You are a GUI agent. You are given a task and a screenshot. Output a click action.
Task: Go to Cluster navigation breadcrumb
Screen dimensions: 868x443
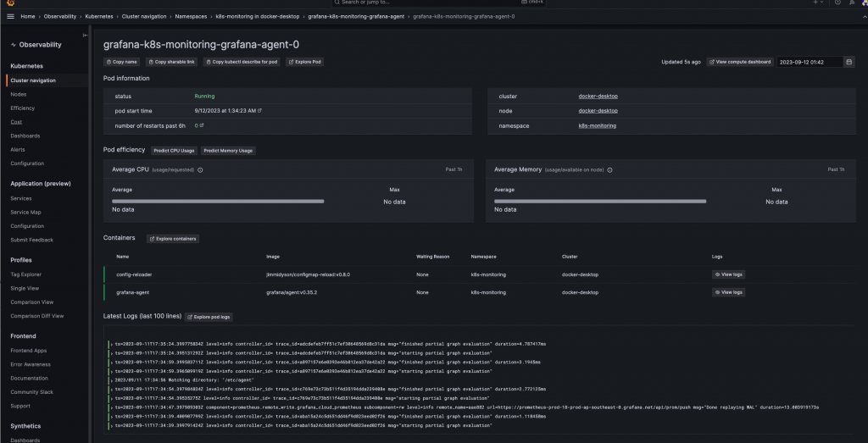[x=144, y=17]
